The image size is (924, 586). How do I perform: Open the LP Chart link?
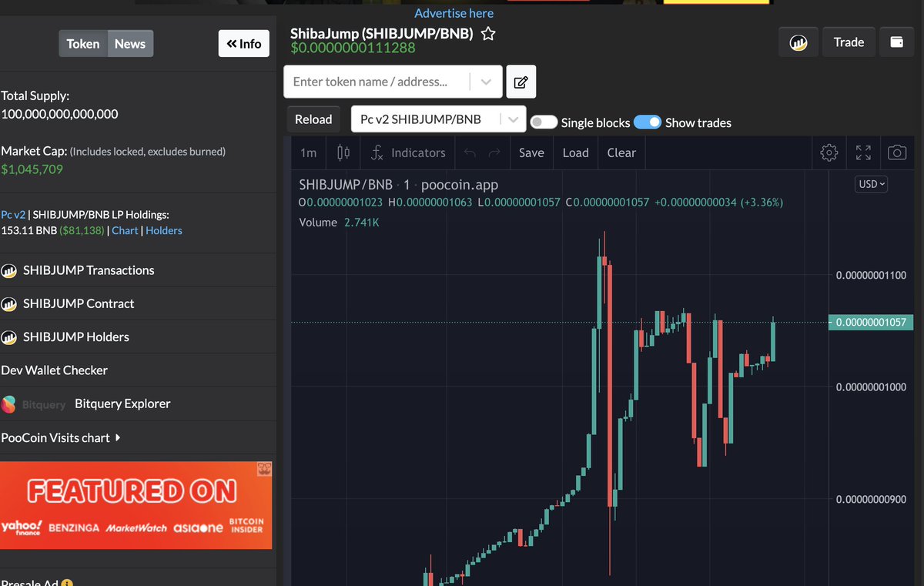point(125,230)
